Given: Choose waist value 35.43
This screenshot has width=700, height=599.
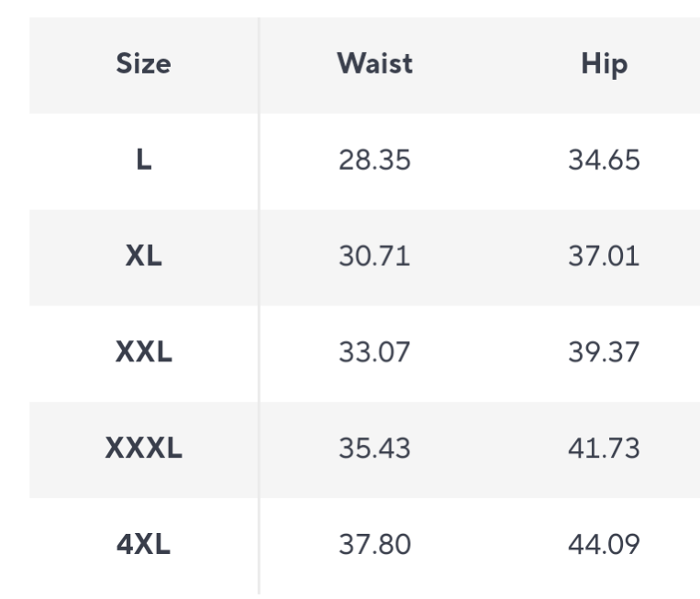Looking at the screenshot, I should click(x=374, y=449).
